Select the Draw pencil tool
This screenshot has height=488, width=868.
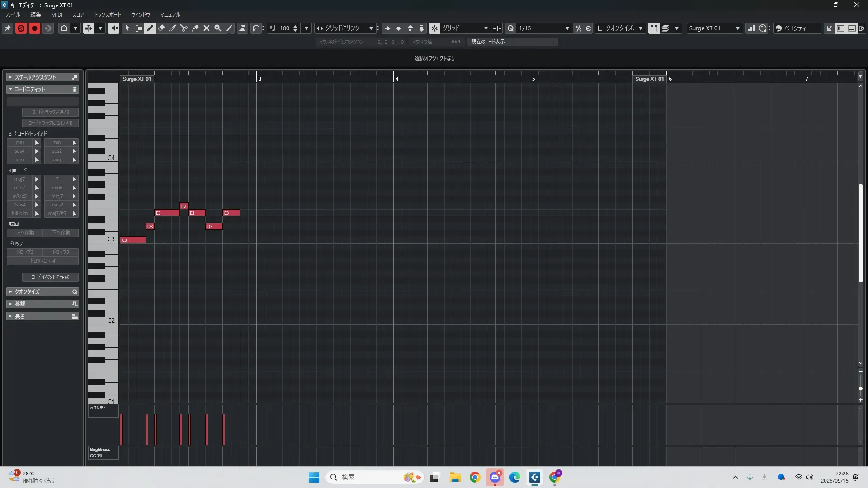pos(150,28)
